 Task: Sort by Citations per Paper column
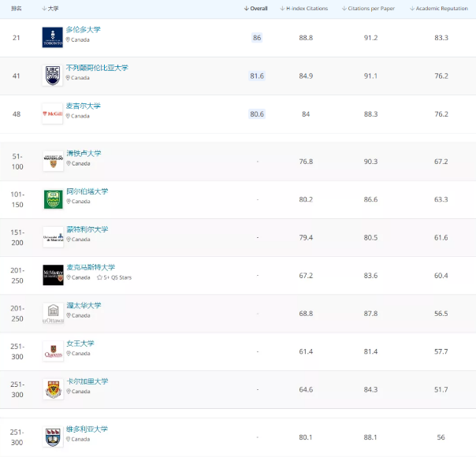pos(368,9)
